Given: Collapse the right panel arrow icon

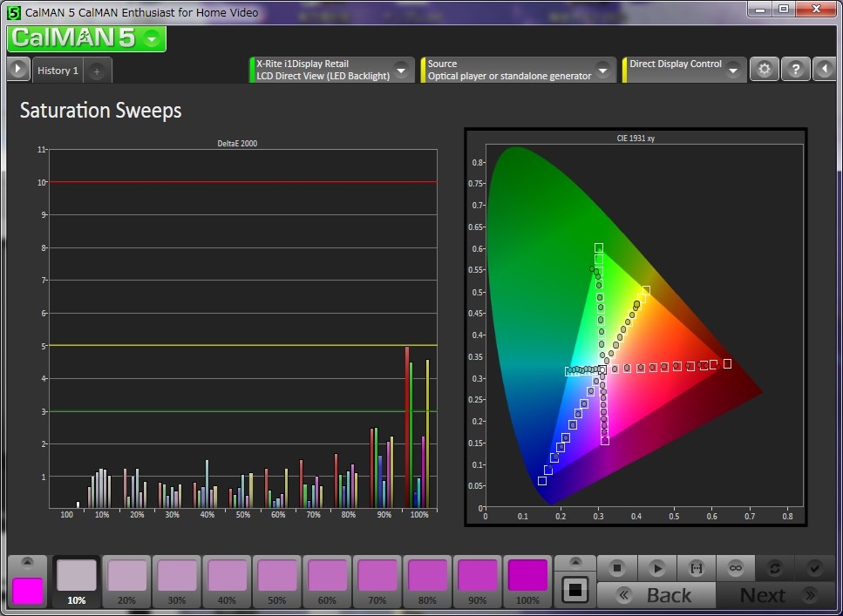Looking at the screenshot, I should pyautogui.click(x=825, y=70).
